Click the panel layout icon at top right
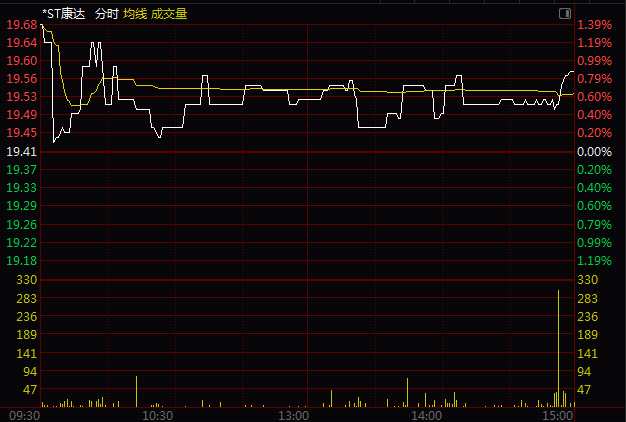The height and width of the screenshot is (422, 626). (565, 14)
